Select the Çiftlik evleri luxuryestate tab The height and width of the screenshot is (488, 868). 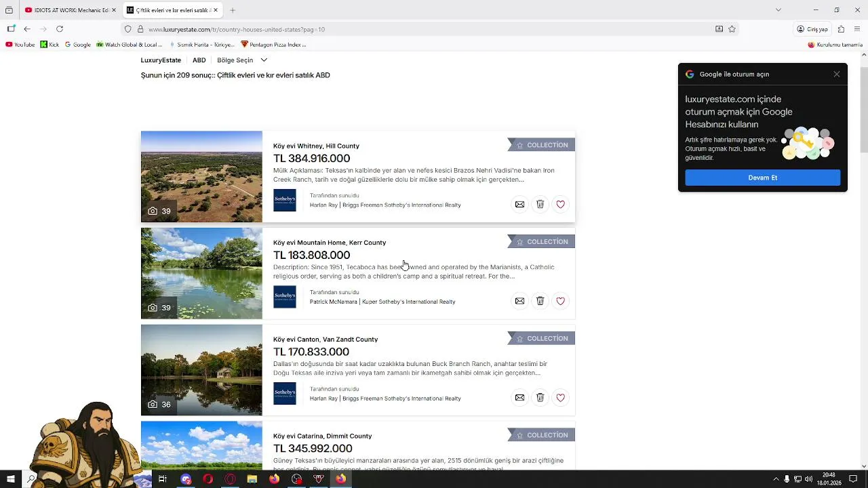tap(172, 10)
